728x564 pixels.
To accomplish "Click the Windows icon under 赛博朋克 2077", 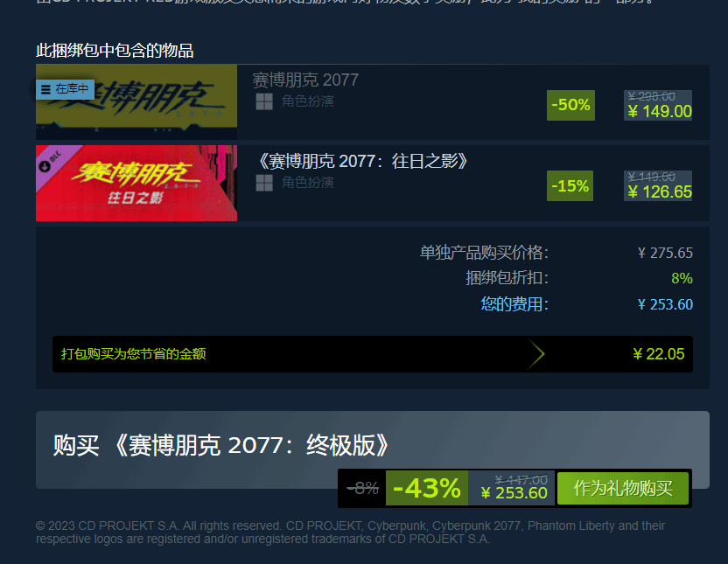I will point(264,101).
